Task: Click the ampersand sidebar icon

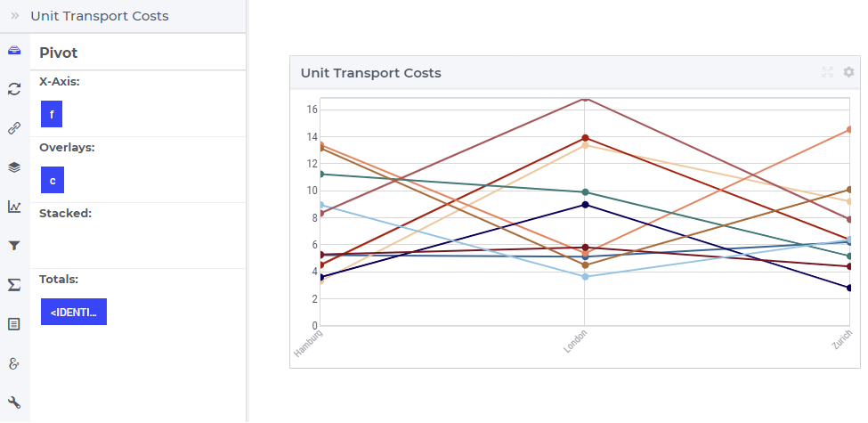Action: 14,363
